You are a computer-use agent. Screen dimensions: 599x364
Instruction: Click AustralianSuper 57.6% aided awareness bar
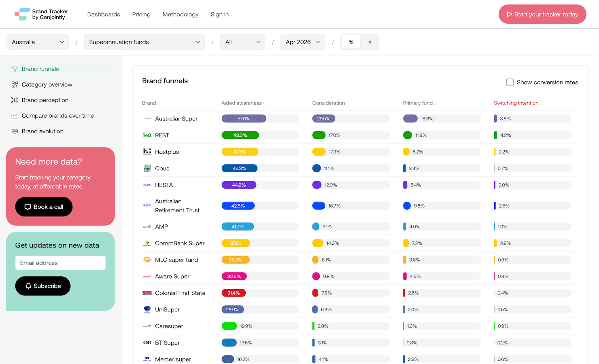(x=244, y=119)
